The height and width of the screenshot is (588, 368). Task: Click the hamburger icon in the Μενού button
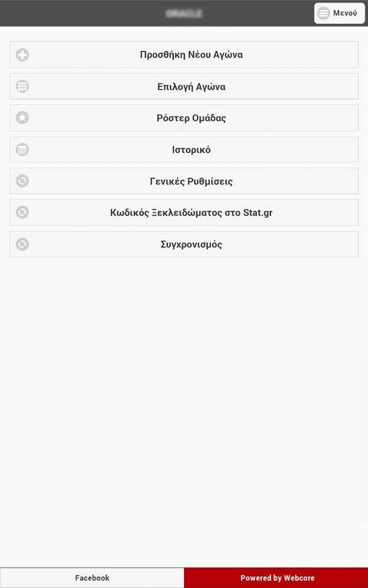coord(323,13)
